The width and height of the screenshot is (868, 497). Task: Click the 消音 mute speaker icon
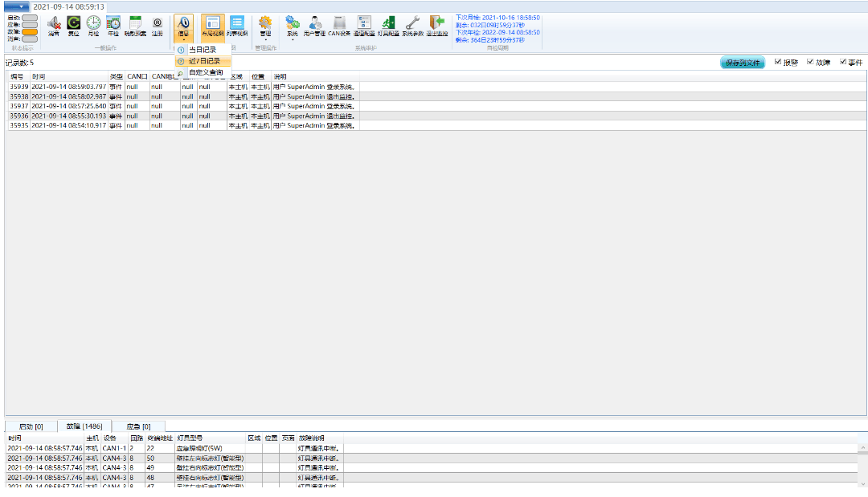pos(54,26)
